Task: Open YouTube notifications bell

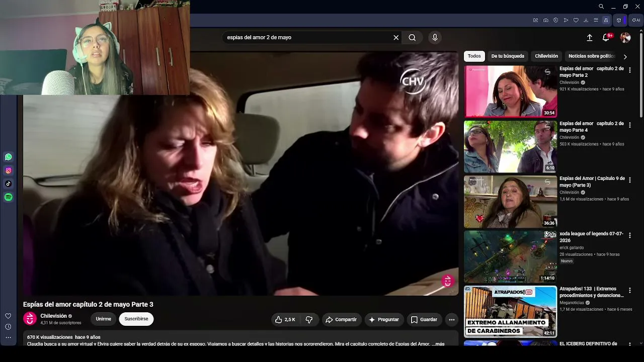Action: tap(606, 37)
